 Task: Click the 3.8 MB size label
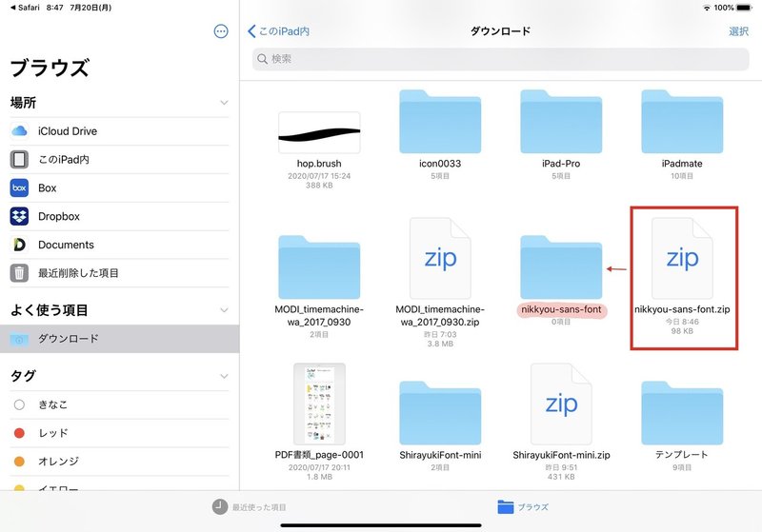440,344
